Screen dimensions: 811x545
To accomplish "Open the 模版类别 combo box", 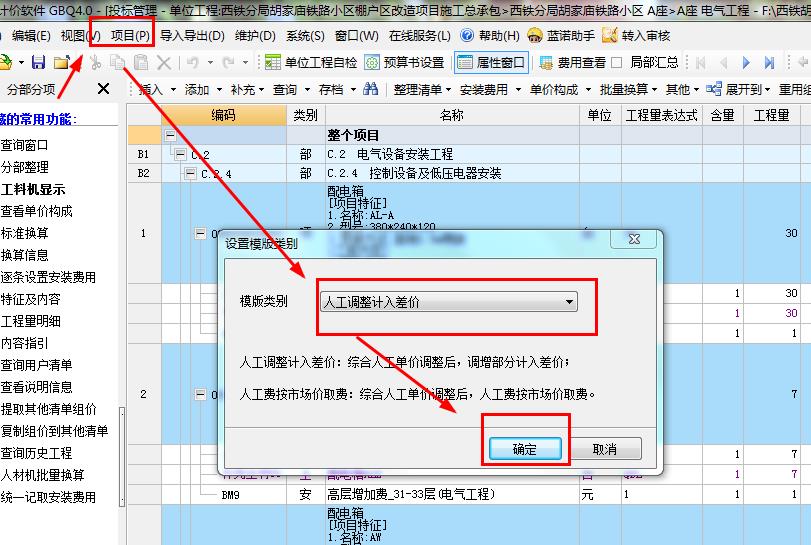I will point(448,301).
